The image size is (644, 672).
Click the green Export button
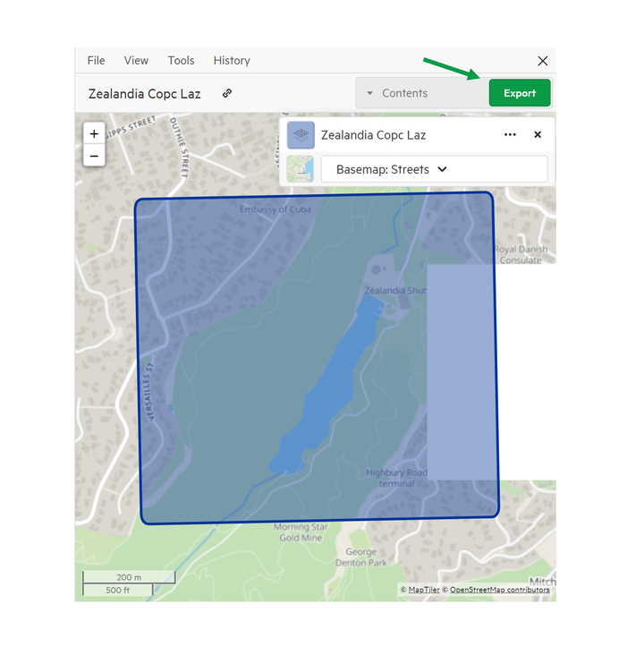(520, 93)
